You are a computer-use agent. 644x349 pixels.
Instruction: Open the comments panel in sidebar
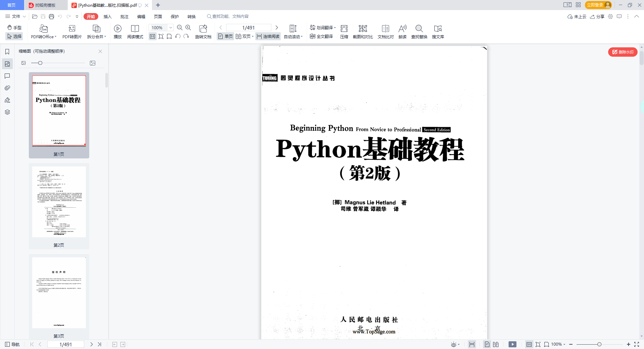(7, 76)
